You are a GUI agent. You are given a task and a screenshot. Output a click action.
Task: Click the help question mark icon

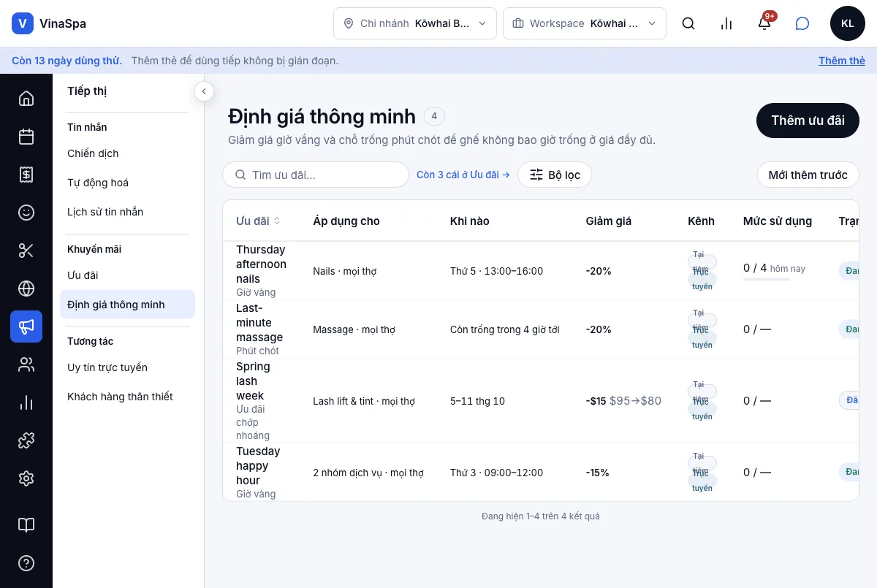click(x=26, y=563)
